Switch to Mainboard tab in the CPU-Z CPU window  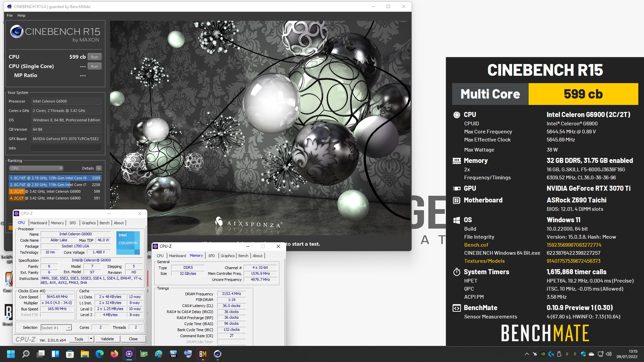coord(39,223)
